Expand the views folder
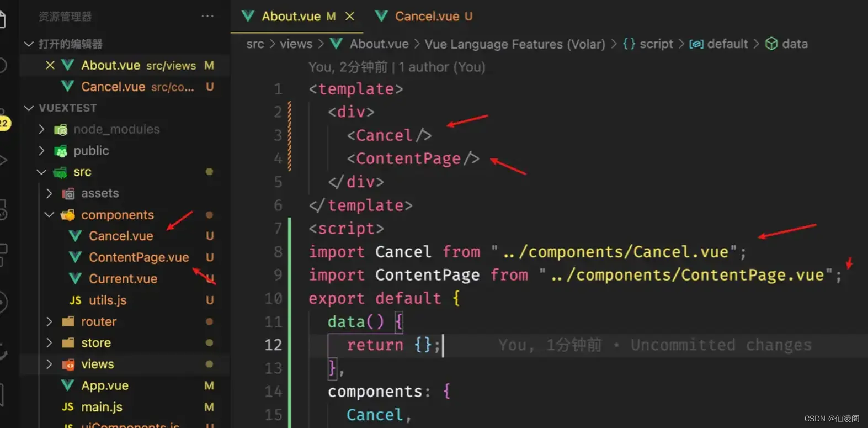This screenshot has height=428, width=868. pos(49,364)
